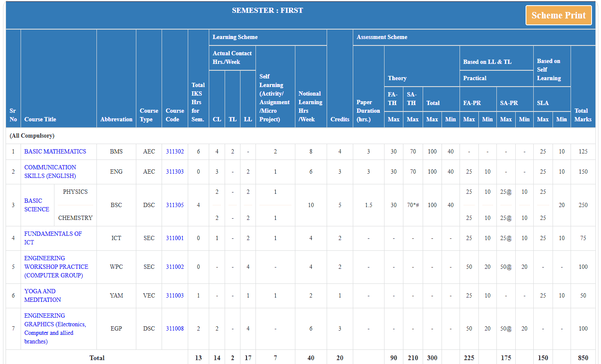Click course code 311008 for ENGINEERING GRAPHICS
Screen dimensions: 601x364
[x=174, y=328]
